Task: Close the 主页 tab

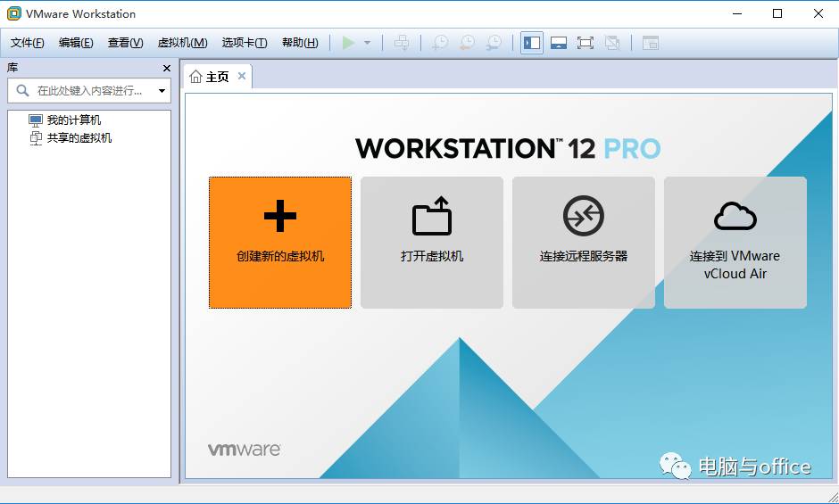Action: (242, 76)
